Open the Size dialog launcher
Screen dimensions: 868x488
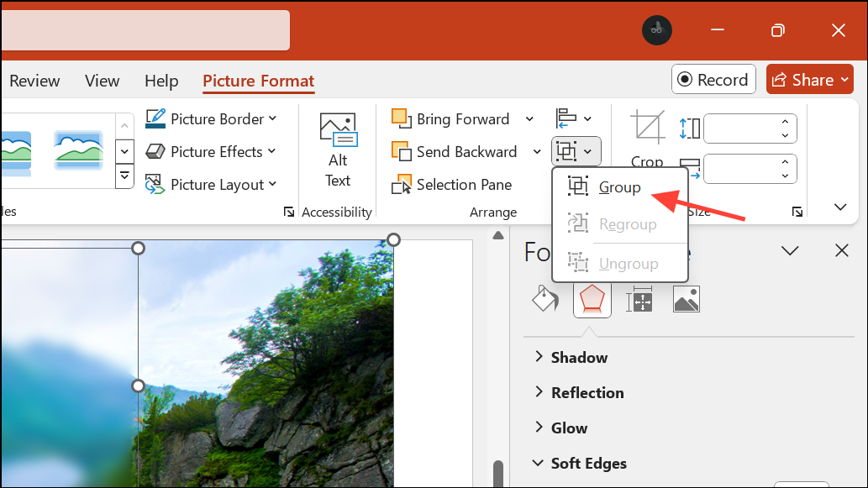[797, 212]
